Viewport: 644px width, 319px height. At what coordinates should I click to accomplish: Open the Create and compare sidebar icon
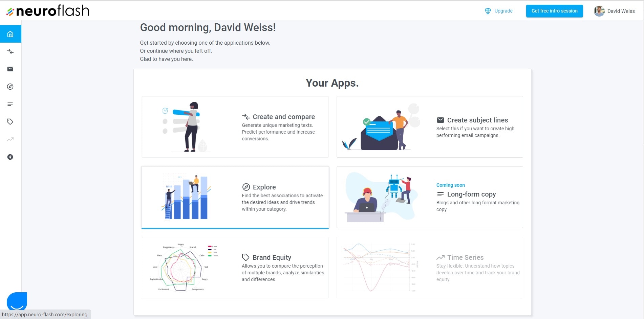point(10,51)
